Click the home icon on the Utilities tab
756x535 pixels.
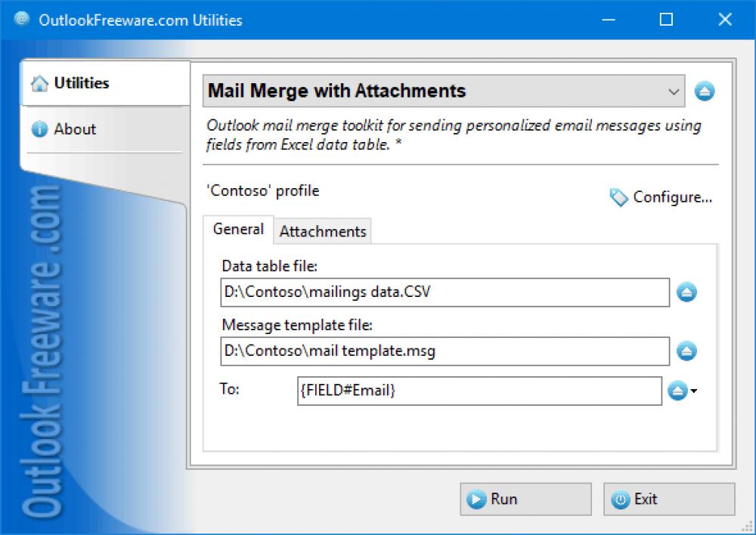pyautogui.click(x=39, y=82)
